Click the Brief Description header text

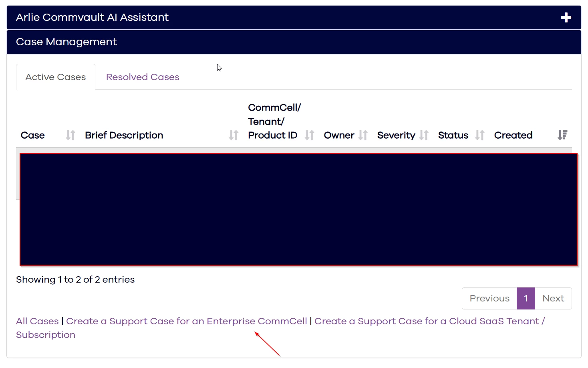point(124,135)
